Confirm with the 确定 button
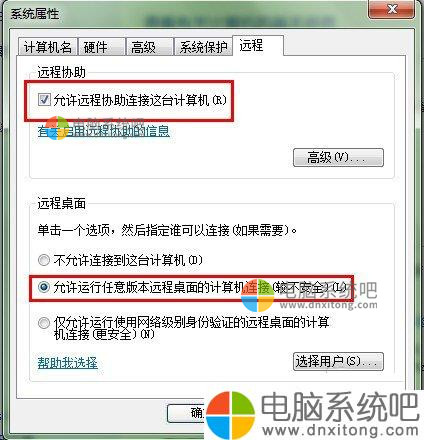 (186, 413)
